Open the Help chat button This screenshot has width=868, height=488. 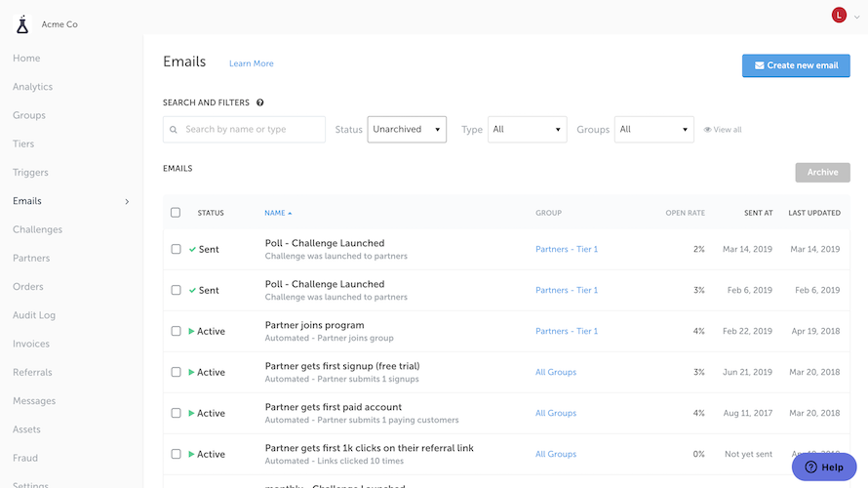click(x=824, y=467)
